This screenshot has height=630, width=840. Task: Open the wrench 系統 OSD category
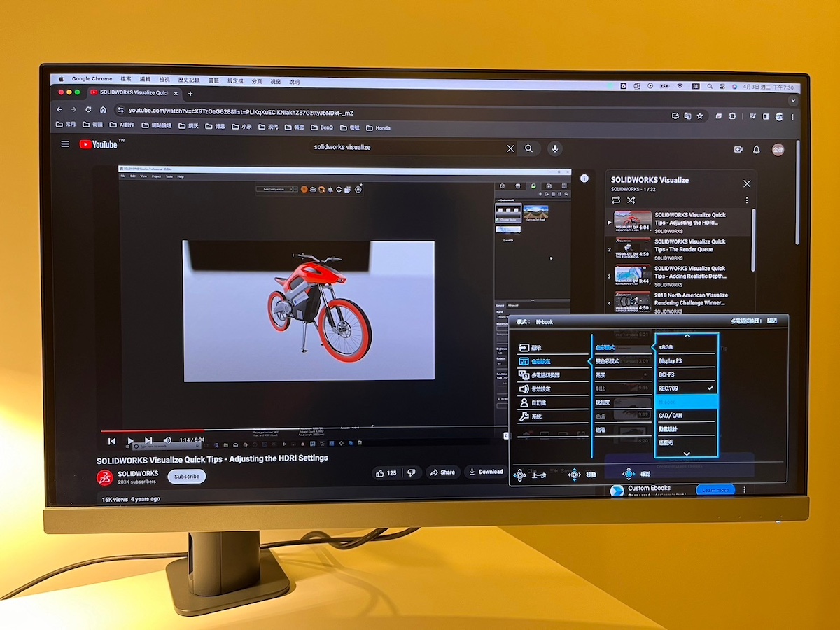(553, 416)
